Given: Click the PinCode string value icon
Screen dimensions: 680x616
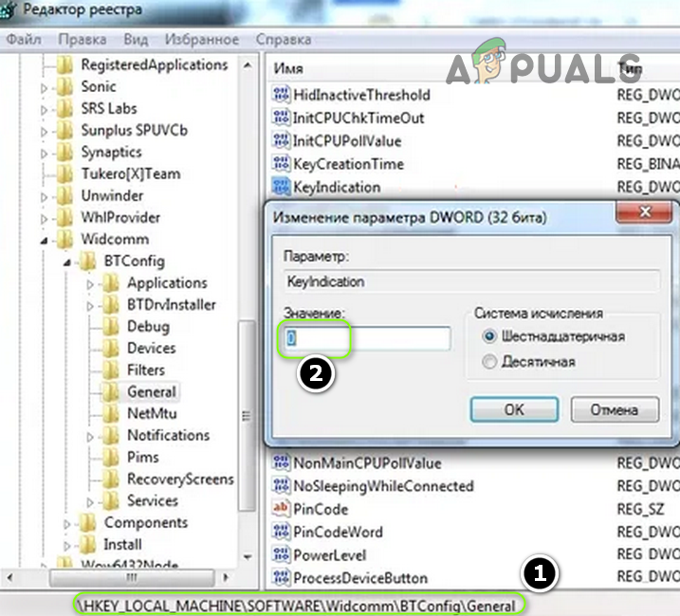Looking at the screenshot, I should click(281, 508).
